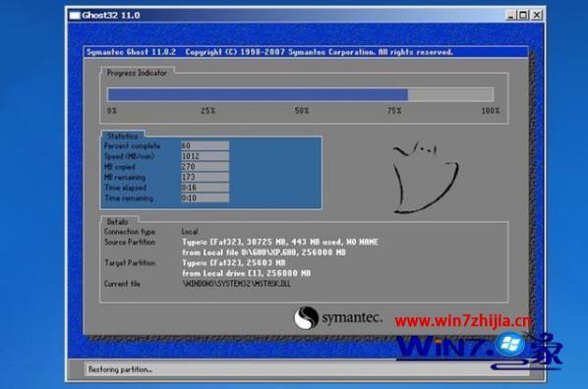Screen dimensions: 588x389
Task: Click the Time elapsed label
Action: tap(125, 188)
